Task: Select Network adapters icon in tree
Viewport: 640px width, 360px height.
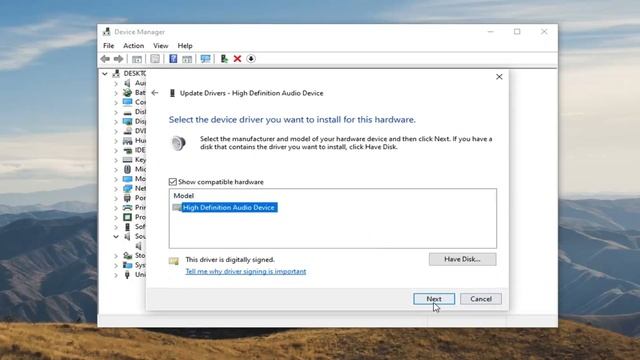Action: (127, 188)
